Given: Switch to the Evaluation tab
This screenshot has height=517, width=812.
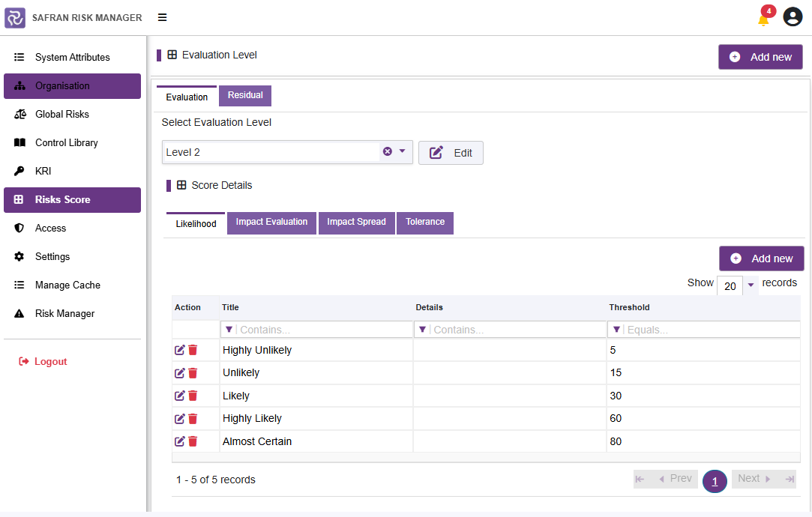Looking at the screenshot, I should click(x=187, y=97).
